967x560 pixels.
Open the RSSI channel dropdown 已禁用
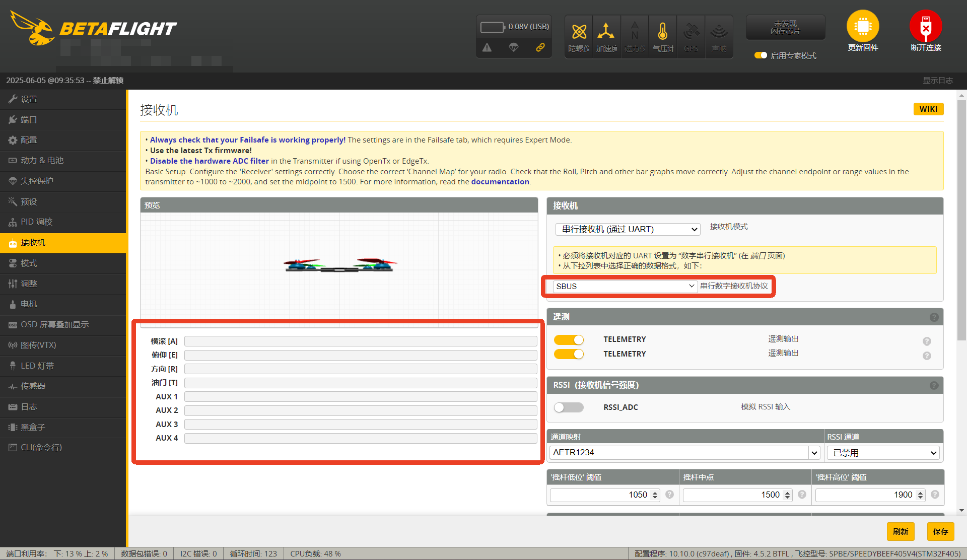883,453
